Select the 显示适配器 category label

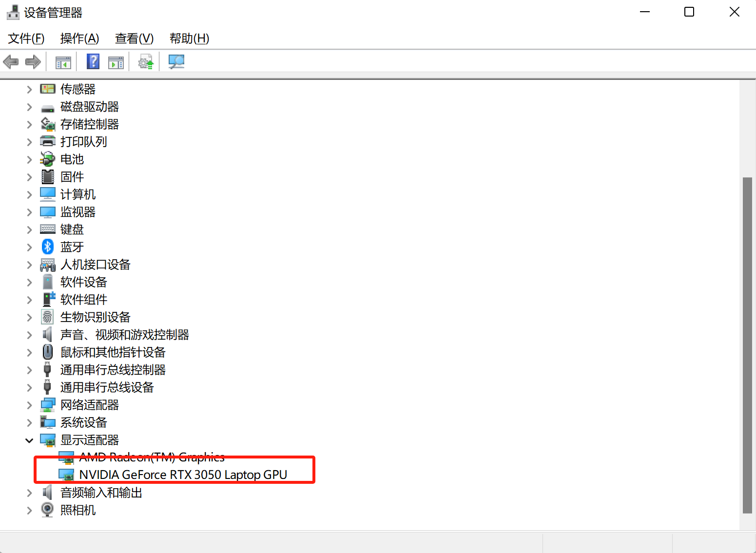click(x=90, y=440)
